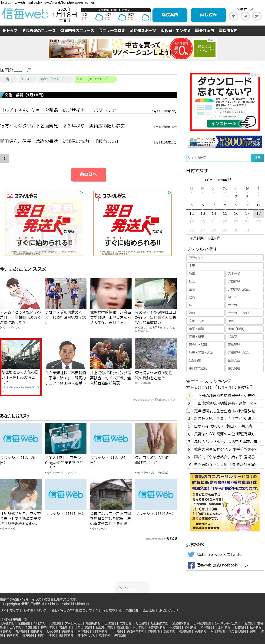Select the 国内外 radio button
Image resolution: width=265 pixels, height=644 pixels.
[x=209, y=238]
